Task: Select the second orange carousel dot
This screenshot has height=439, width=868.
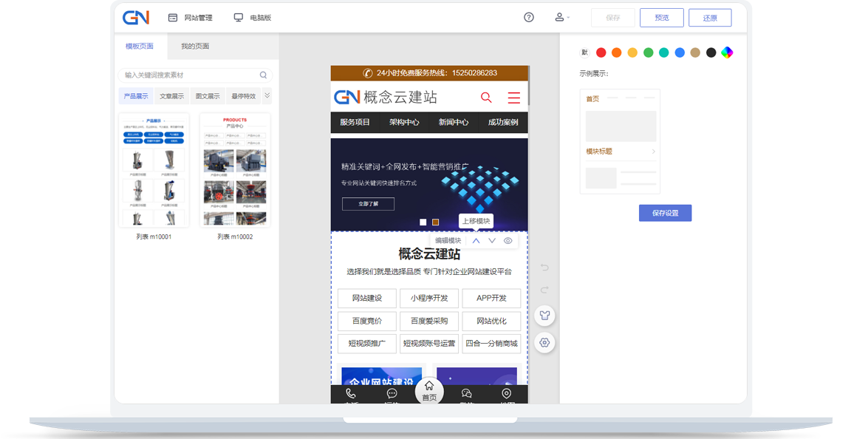Action: pyautogui.click(x=436, y=222)
